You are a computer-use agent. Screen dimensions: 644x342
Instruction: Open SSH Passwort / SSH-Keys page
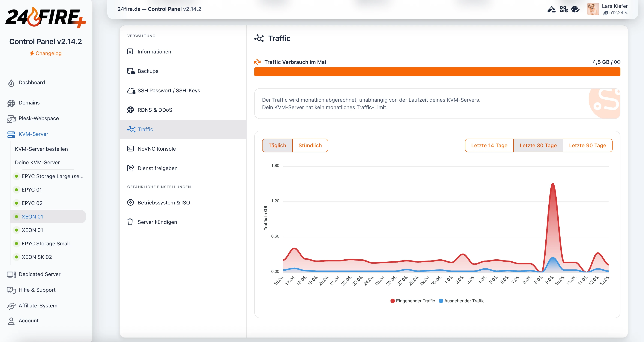(x=183, y=91)
